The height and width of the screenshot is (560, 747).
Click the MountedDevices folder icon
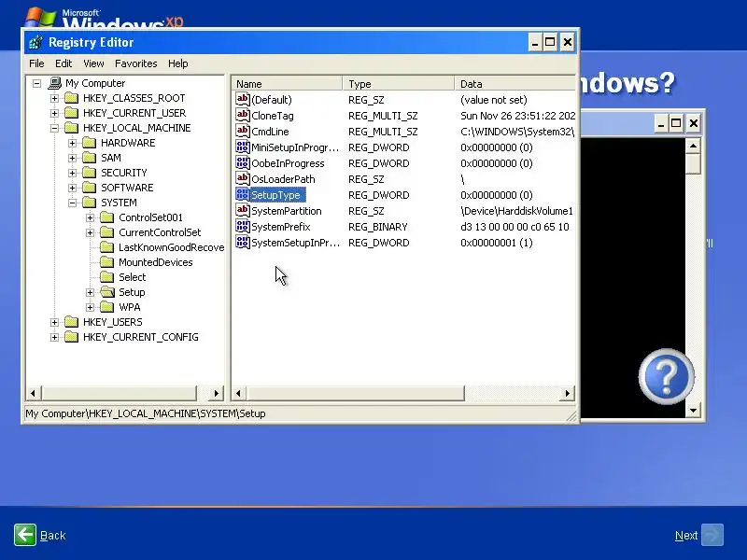[x=107, y=262]
